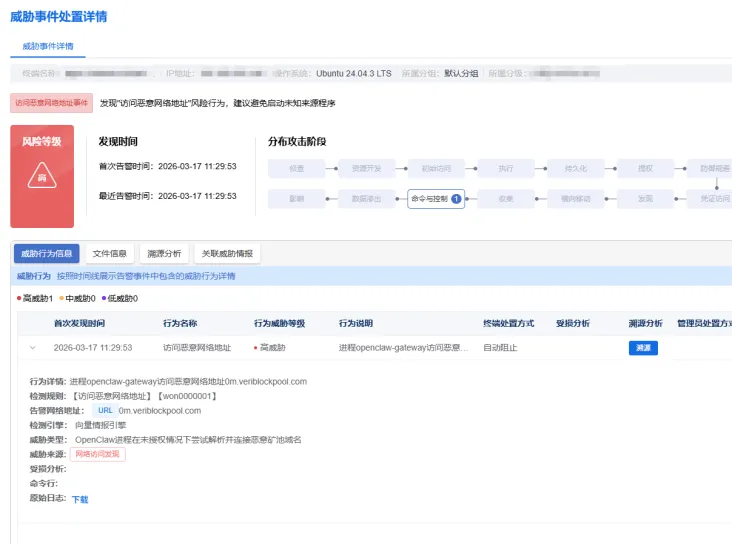
Task: Click the 首次发现时间 column header
Action: [x=79, y=323]
